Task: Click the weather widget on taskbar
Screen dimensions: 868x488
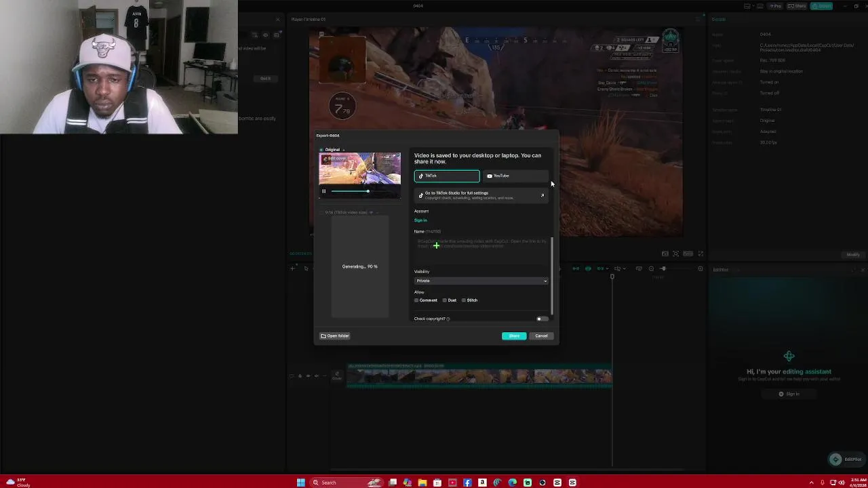Action: click(x=18, y=483)
